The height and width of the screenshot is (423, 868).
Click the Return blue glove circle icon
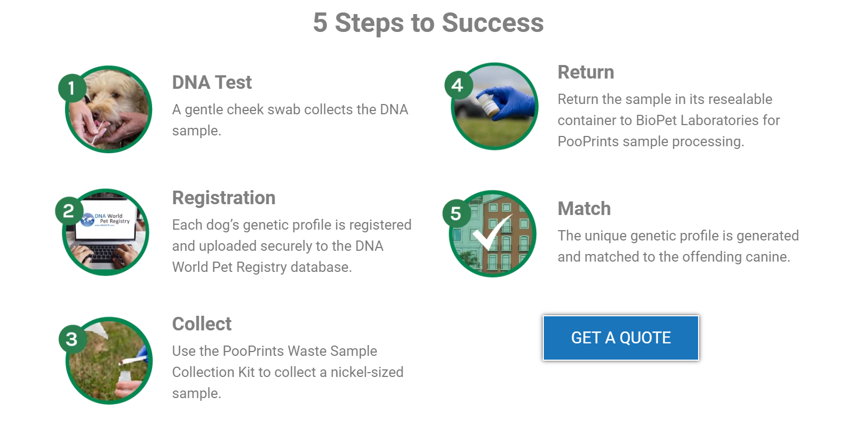[494, 106]
